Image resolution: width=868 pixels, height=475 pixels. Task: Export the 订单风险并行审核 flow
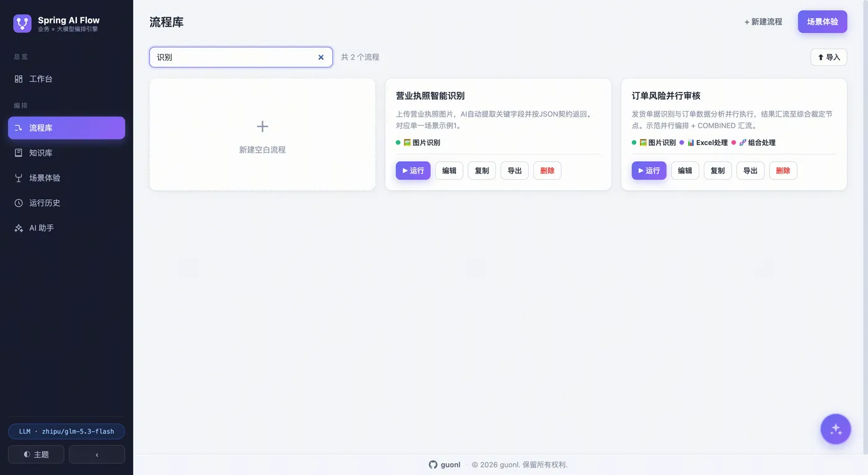point(750,171)
